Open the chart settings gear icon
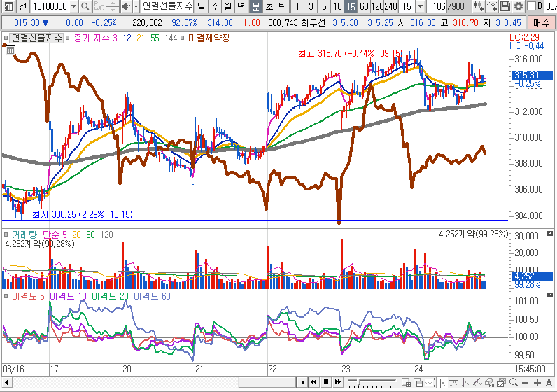Image resolution: width=557 pixels, height=392 pixels. point(518,6)
